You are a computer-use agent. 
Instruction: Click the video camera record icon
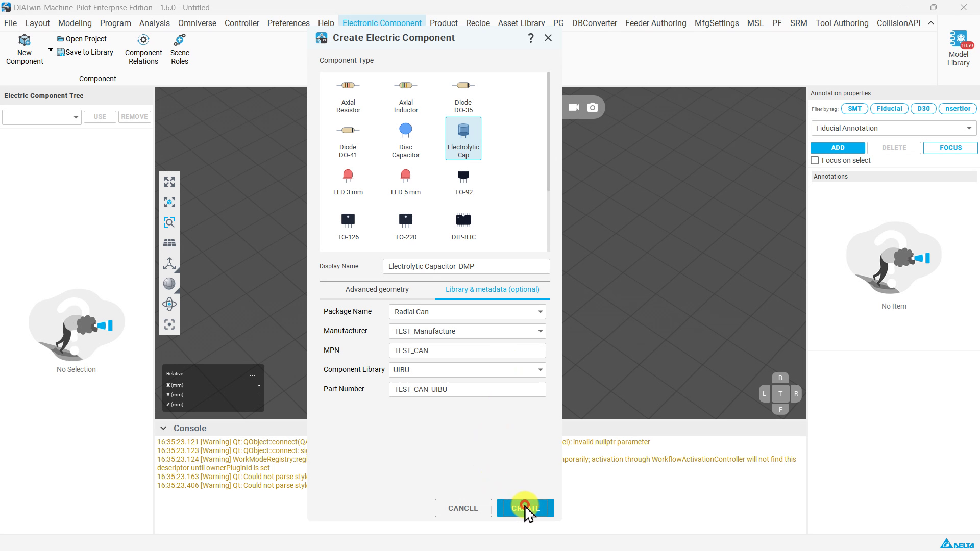click(574, 108)
